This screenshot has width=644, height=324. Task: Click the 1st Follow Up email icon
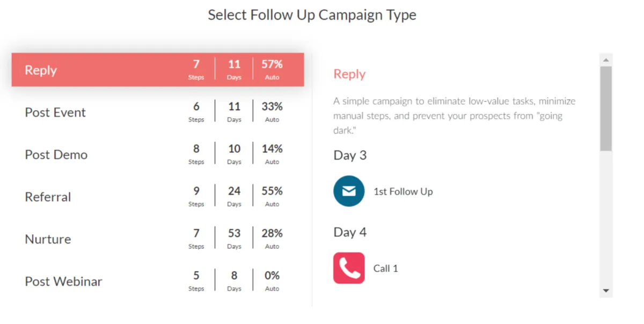[349, 191]
